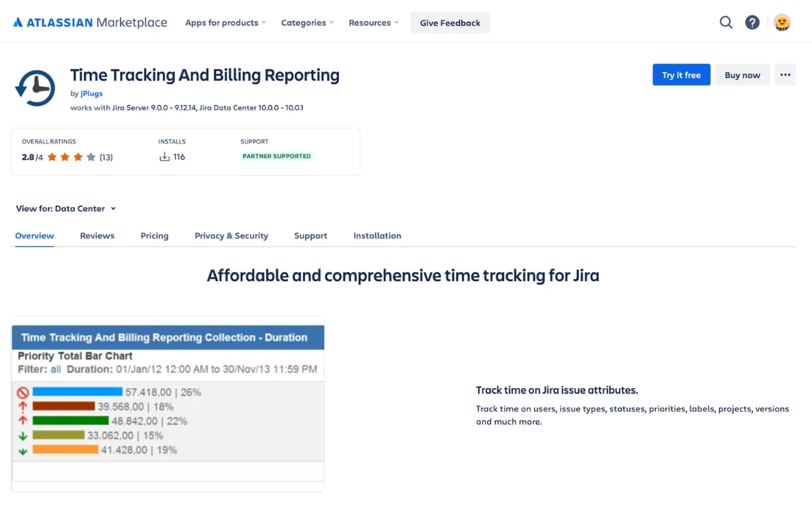Screen dimensions: 812x523
Task: Click the help question mark icon
Action: (x=753, y=23)
